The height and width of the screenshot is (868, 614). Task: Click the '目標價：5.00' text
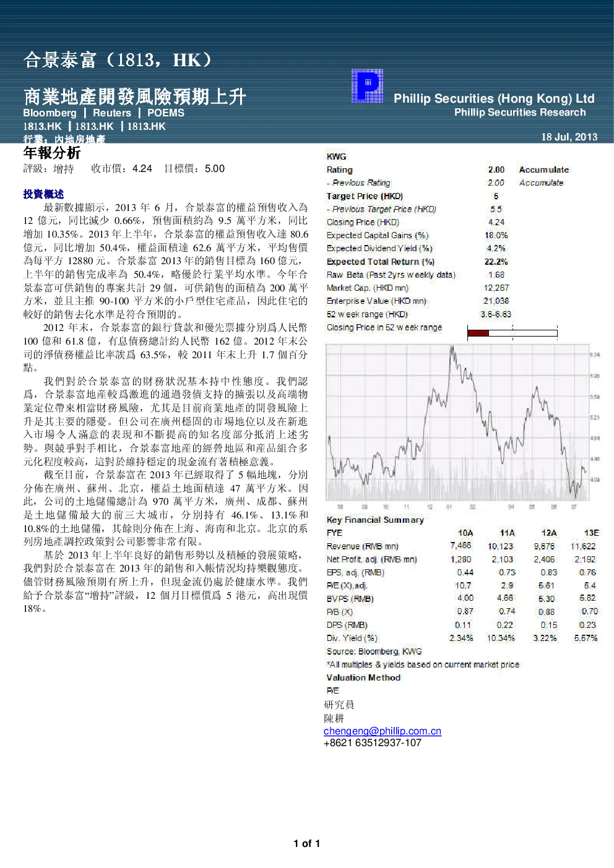(194, 169)
